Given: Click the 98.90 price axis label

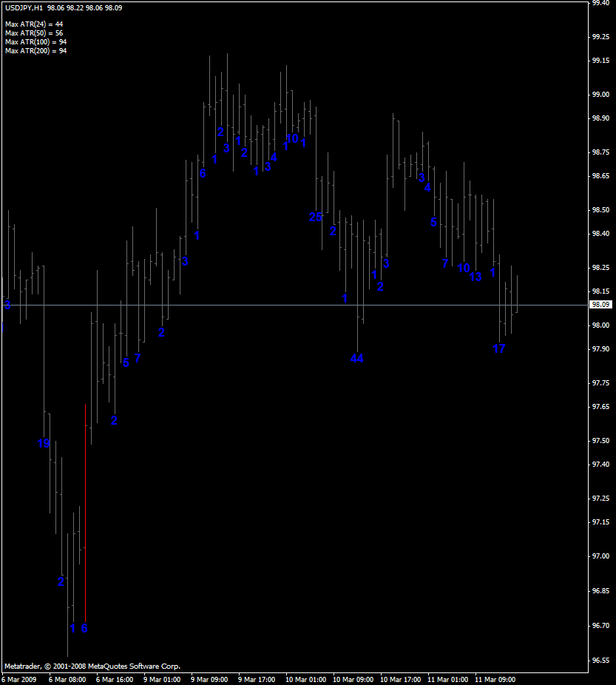Looking at the screenshot, I should pos(600,118).
